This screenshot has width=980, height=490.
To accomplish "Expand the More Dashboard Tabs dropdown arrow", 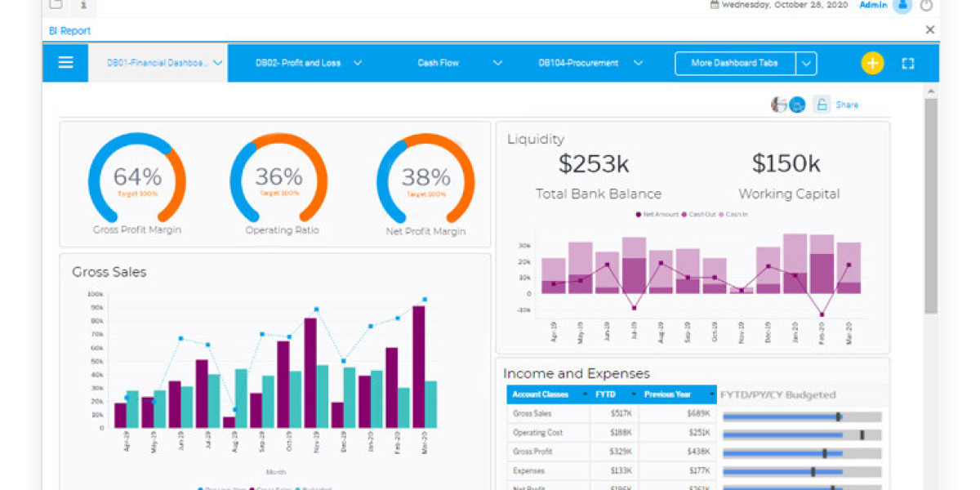I will tap(806, 63).
